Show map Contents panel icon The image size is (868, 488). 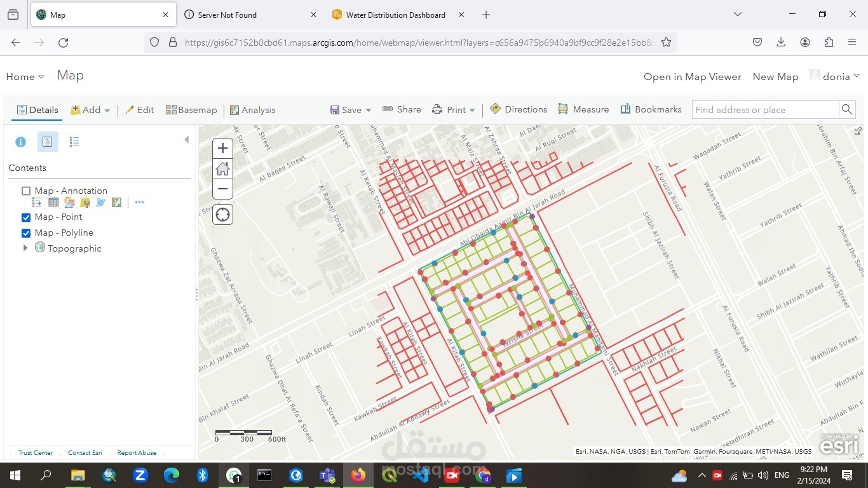tap(48, 142)
